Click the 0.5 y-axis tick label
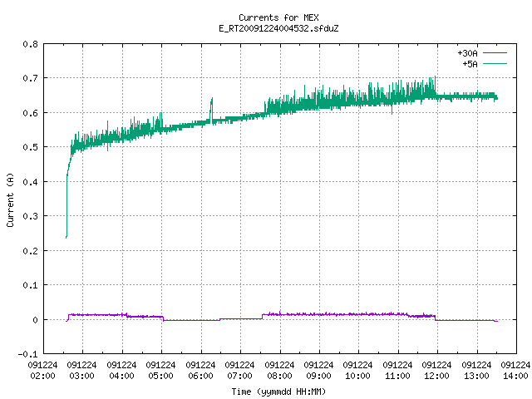532x399 pixels. 30,147
